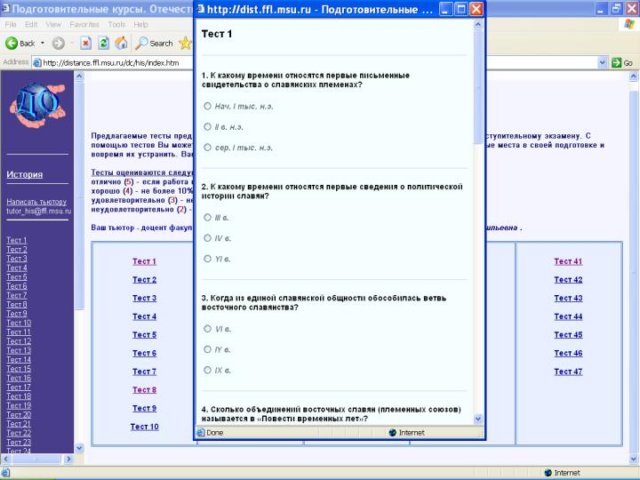Image resolution: width=640 pixels, height=480 pixels.
Task: Pick 'IY в.' for question 3
Action: coord(207,349)
